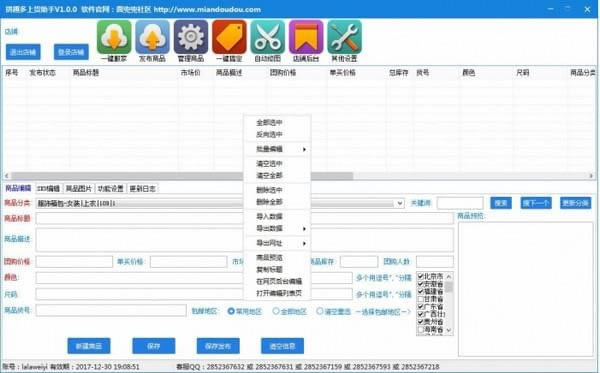600x373 pixels.
Task: Switch to the 更新日志 tab
Action: [x=142, y=189]
